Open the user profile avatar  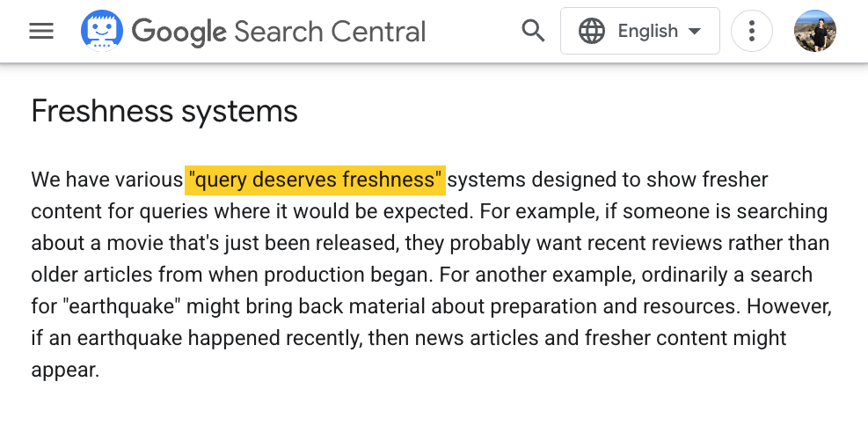click(814, 32)
